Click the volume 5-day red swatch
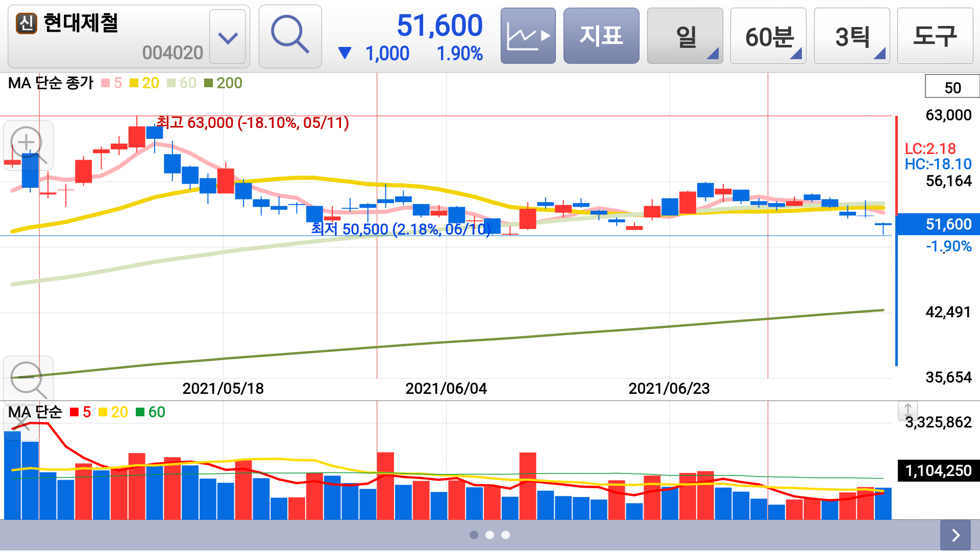The image size is (980, 551). click(75, 412)
